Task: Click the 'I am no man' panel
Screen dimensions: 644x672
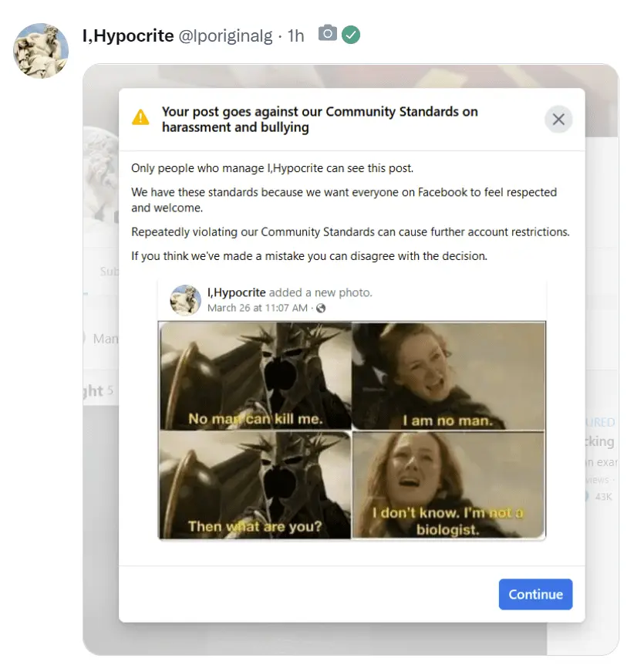Action: (448, 376)
